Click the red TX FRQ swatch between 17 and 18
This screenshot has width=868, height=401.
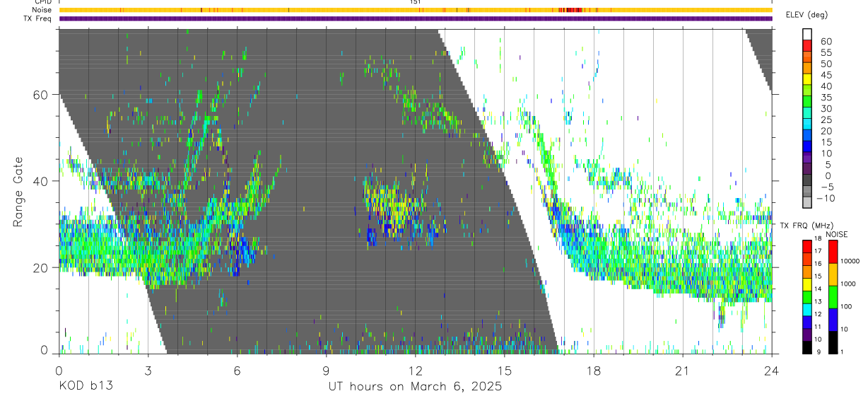[x=807, y=246]
